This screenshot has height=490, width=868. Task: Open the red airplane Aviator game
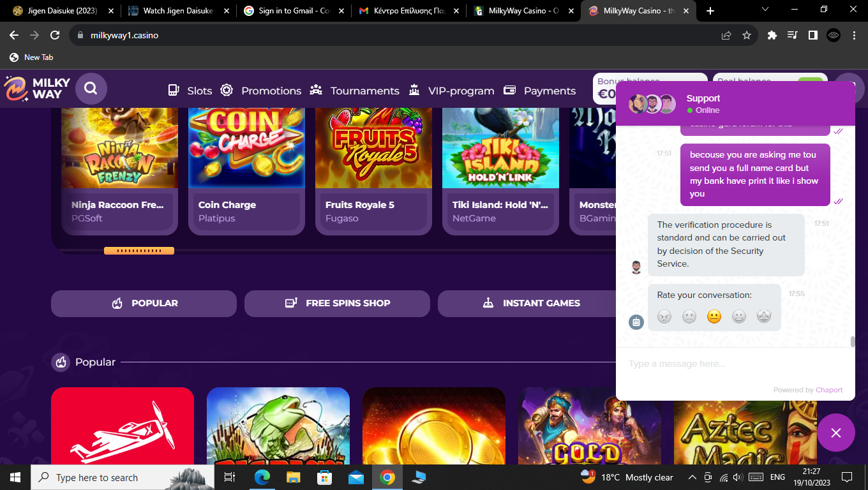point(123,426)
